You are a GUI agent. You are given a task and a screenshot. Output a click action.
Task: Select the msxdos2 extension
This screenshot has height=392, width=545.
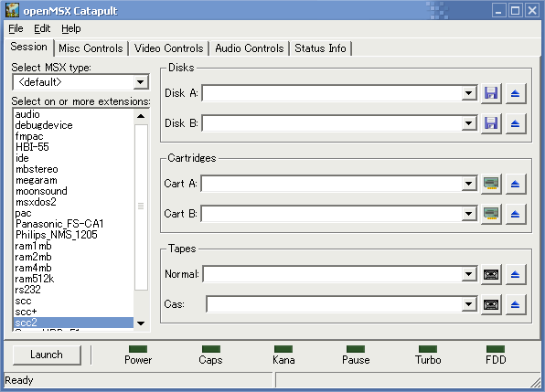pyautogui.click(x=74, y=202)
